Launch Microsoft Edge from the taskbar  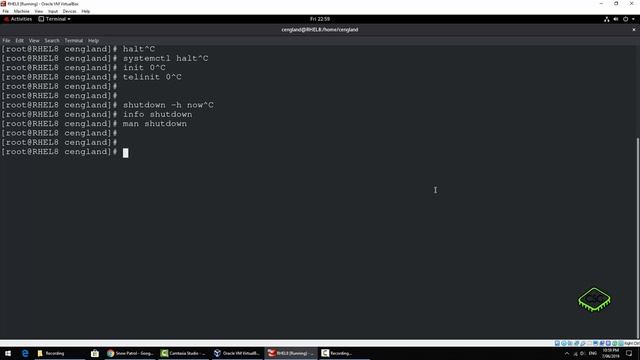click(25, 353)
